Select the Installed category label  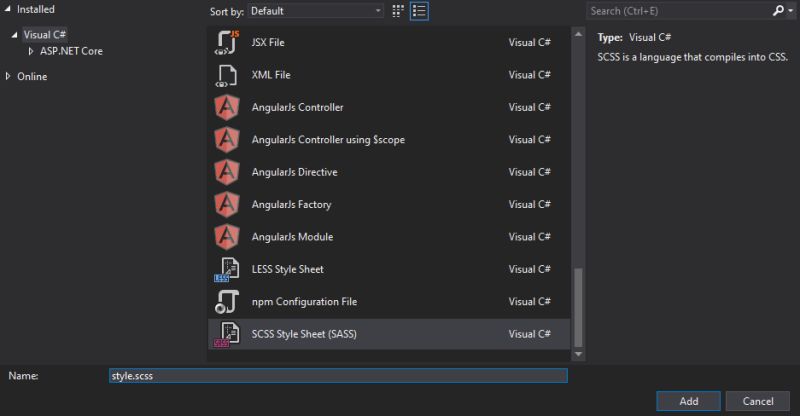point(36,9)
